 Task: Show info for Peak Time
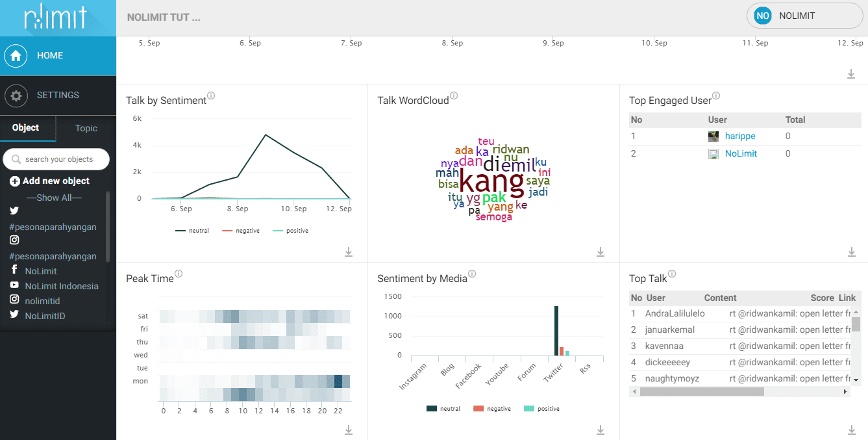click(x=179, y=274)
